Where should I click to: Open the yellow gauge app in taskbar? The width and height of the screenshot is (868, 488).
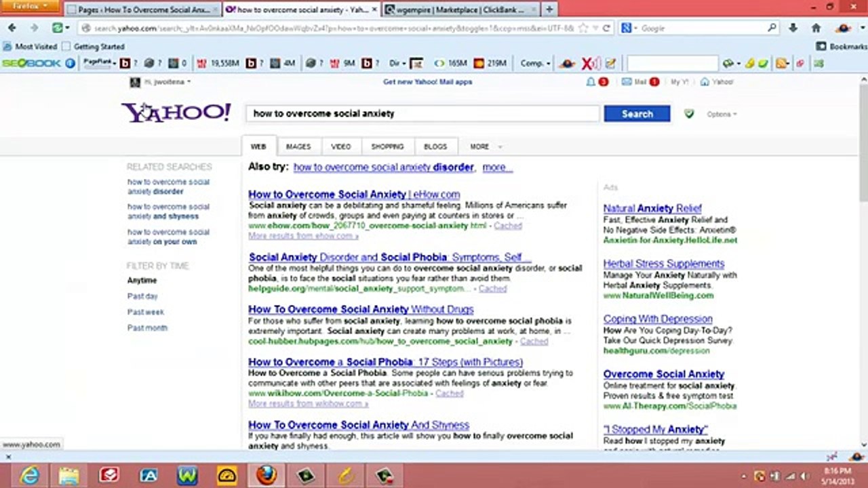tap(227, 476)
